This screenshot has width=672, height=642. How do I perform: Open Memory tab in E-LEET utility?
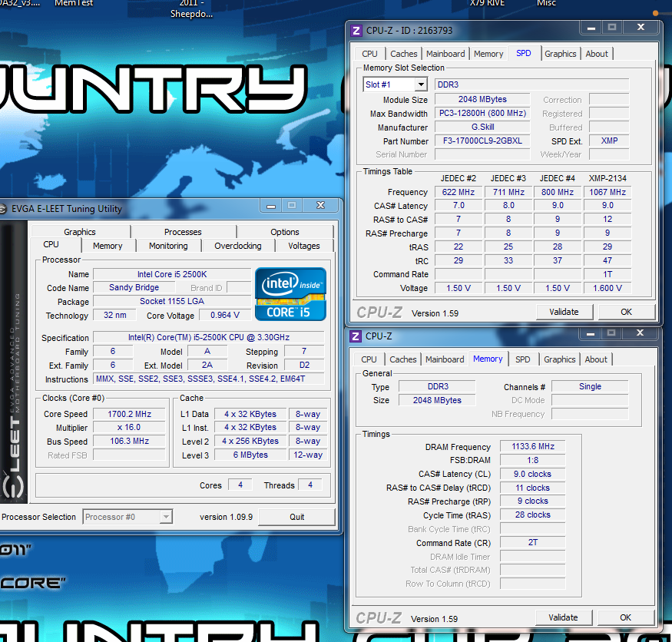pos(108,246)
